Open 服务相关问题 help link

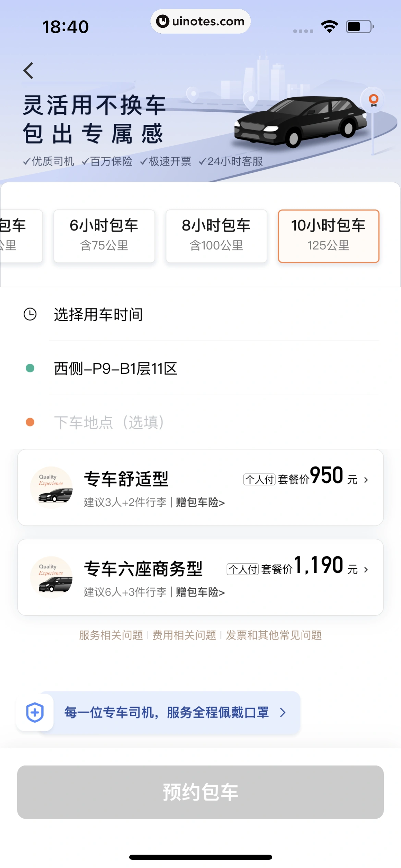click(111, 635)
